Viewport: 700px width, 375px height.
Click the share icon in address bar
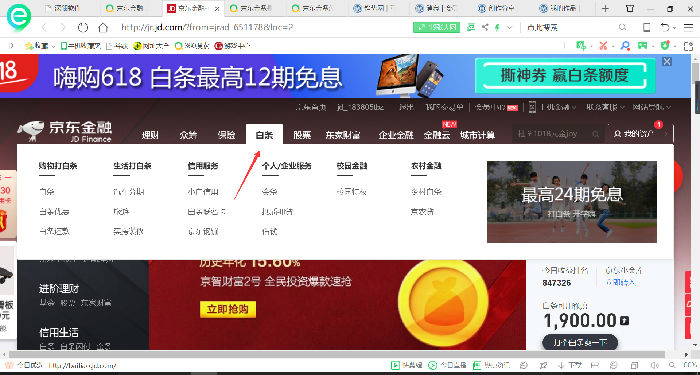pyautogui.click(x=485, y=28)
